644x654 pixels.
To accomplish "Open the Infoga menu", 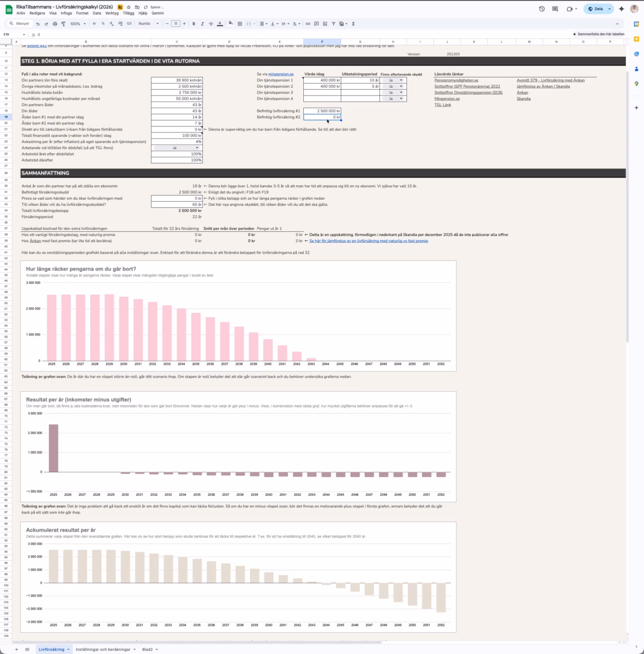I will pyautogui.click(x=66, y=13).
